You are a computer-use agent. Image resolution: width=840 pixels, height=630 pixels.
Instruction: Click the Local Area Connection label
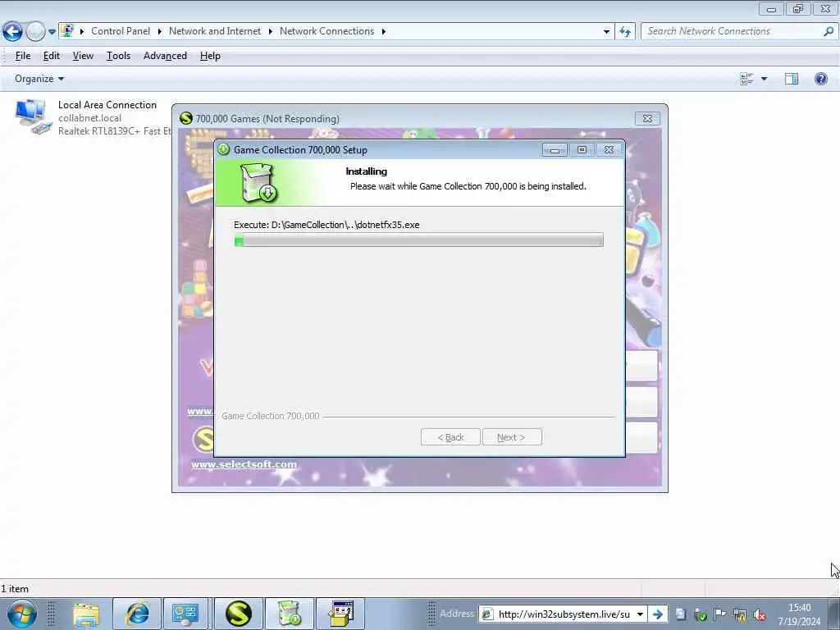[107, 105]
